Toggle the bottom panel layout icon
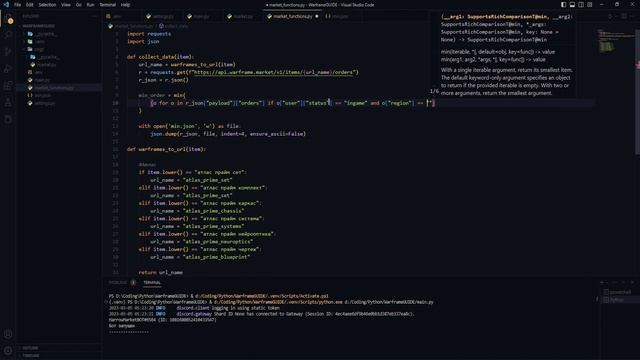 (x=572, y=4)
